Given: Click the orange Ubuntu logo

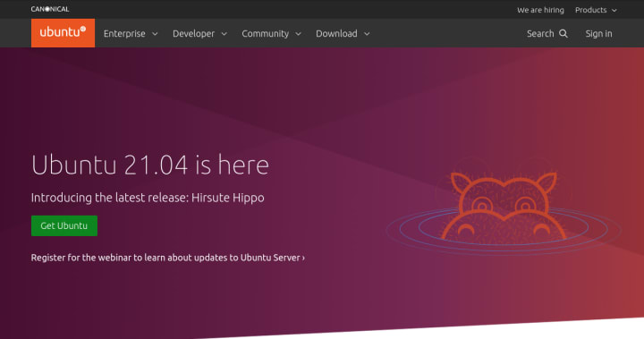Looking at the screenshot, I should tap(63, 33).
